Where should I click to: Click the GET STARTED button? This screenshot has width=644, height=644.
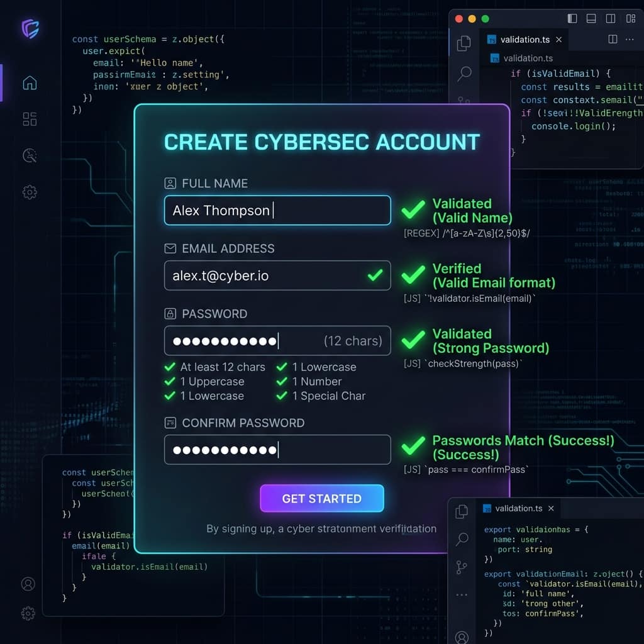tap(322, 498)
